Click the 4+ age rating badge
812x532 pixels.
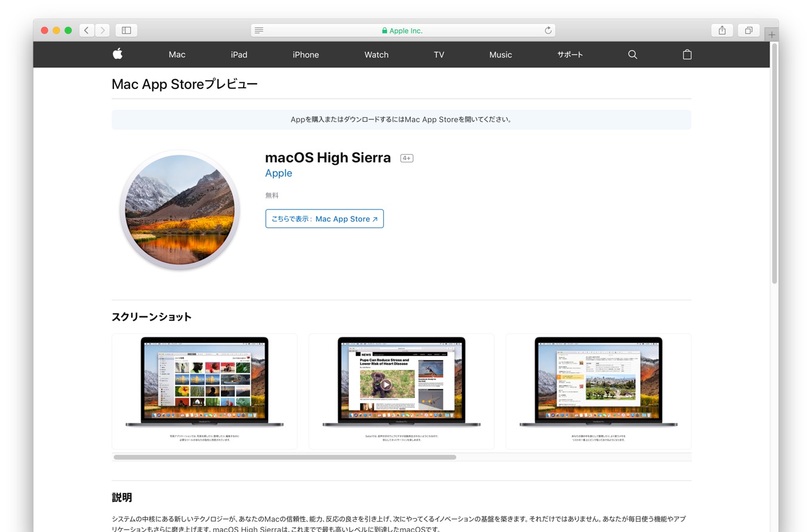tap(407, 158)
